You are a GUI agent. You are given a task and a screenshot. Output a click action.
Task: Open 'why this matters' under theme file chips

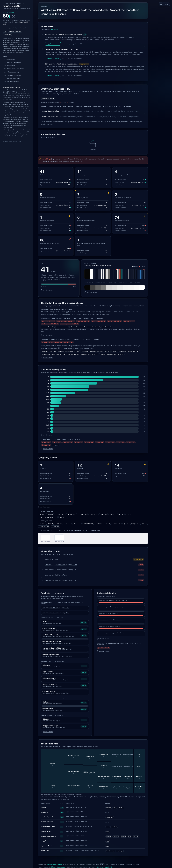(x=48, y=335)
